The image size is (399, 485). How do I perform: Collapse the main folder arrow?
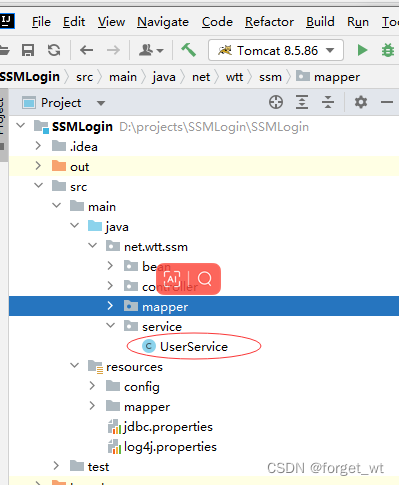pyautogui.click(x=57, y=205)
